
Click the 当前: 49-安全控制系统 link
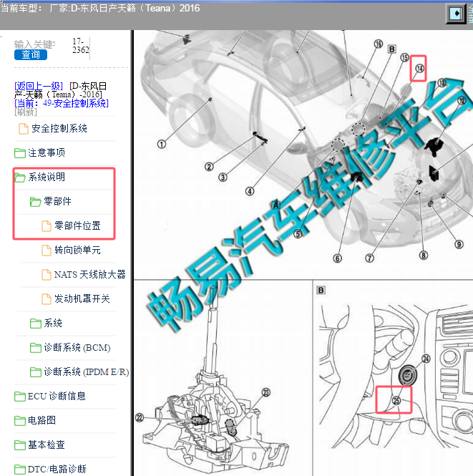coord(62,104)
